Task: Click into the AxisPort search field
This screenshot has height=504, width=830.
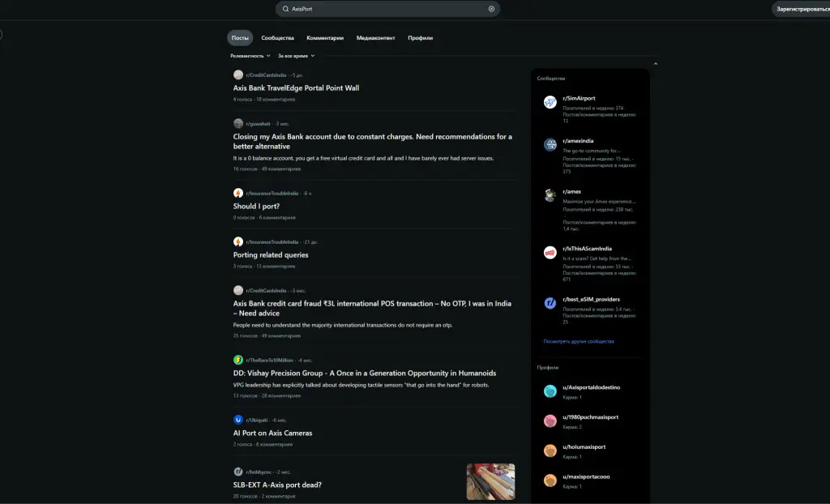Action: pos(387,9)
